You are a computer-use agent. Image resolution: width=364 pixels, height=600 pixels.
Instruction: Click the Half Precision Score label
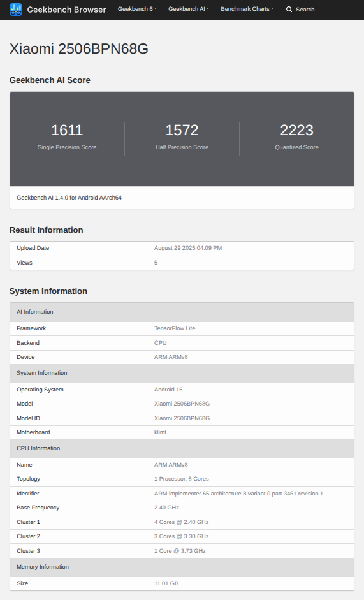tap(182, 147)
